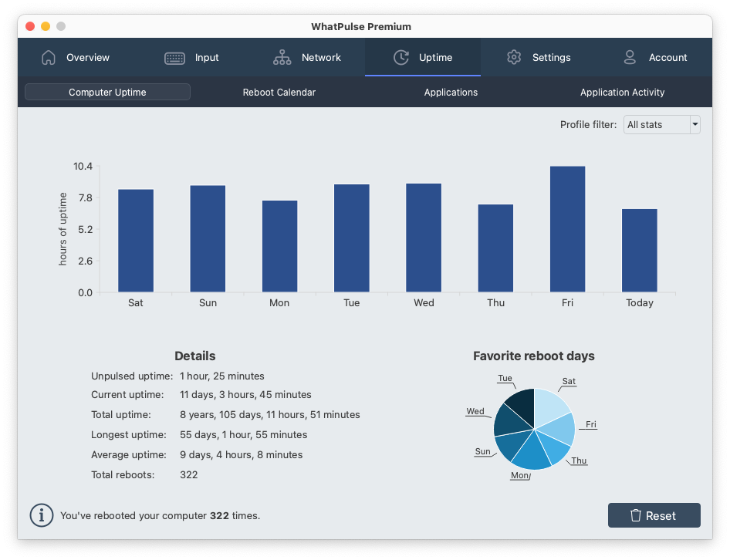Open the Application Activity sub-tab
The width and height of the screenshot is (730, 560).
[622, 92]
